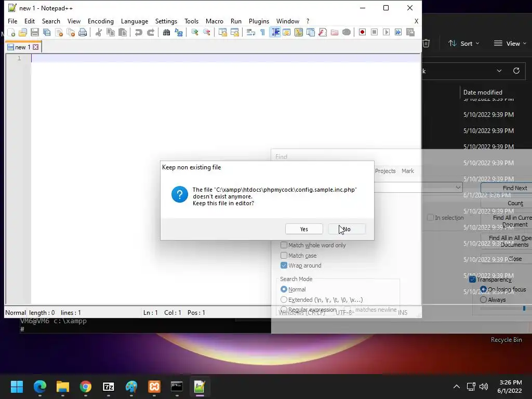
Task: Click the Date modified column header
Action: tap(483, 92)
